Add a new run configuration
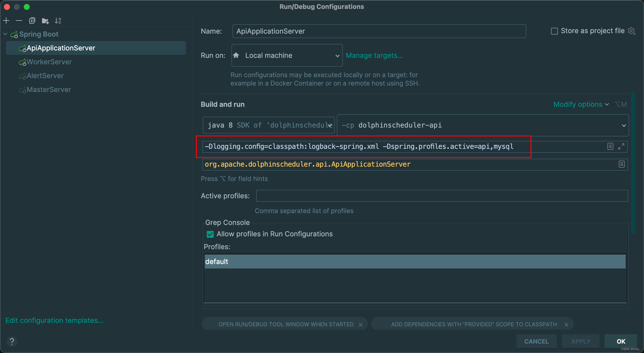This screenshot has width=644, height=353. (x=6, y=21)
